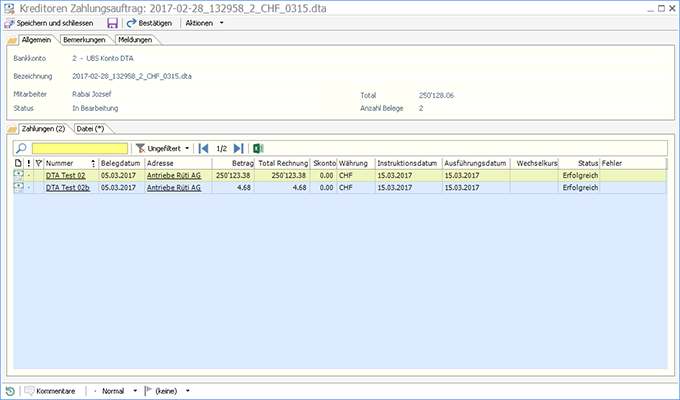Viewport: 680px width, 400px height.
Task: Open the Bemerkungen tab
Action: 84,40
